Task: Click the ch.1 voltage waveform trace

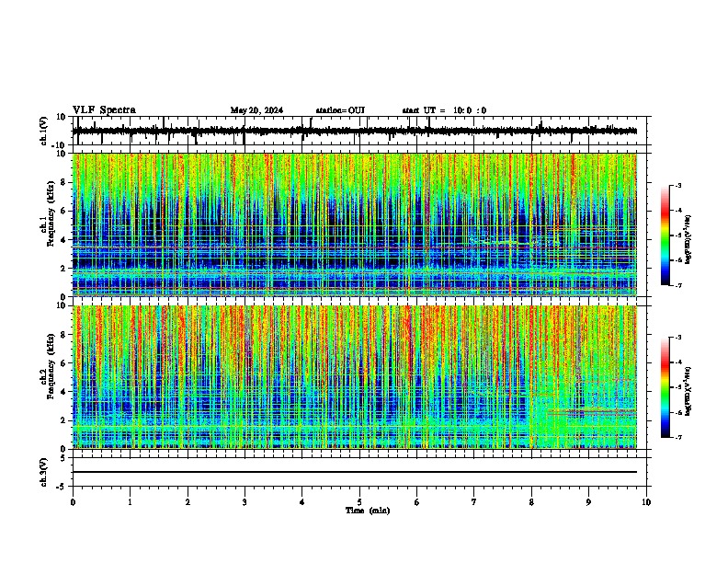Action: pos(355,131)
